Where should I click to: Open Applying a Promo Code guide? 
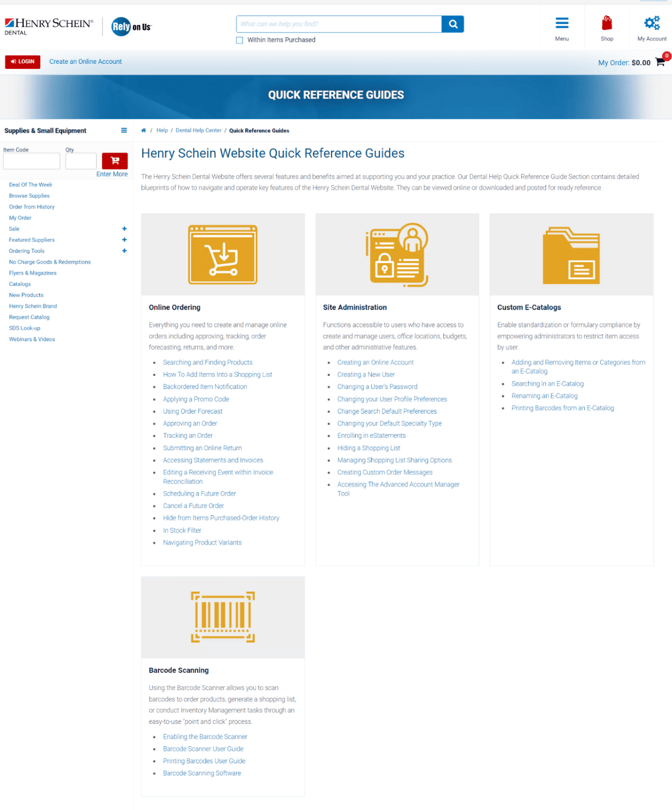click(x=196, y=399)
